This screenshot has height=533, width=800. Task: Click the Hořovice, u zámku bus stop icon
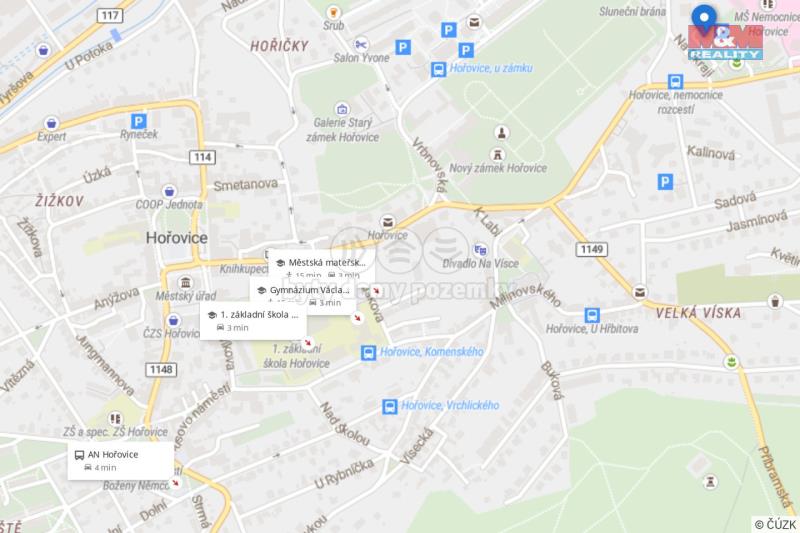438,69
